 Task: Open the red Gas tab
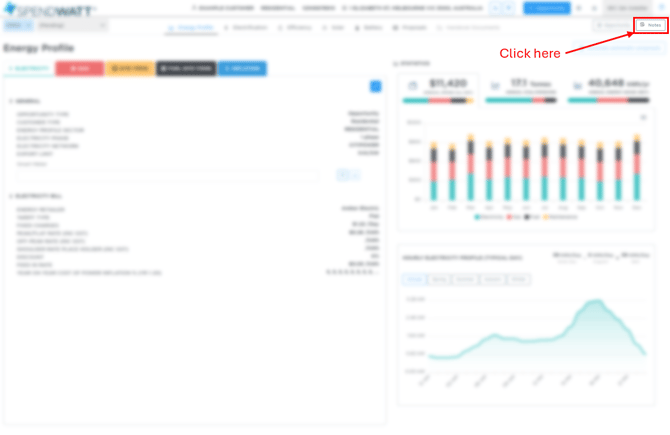(x=79, y=69)
